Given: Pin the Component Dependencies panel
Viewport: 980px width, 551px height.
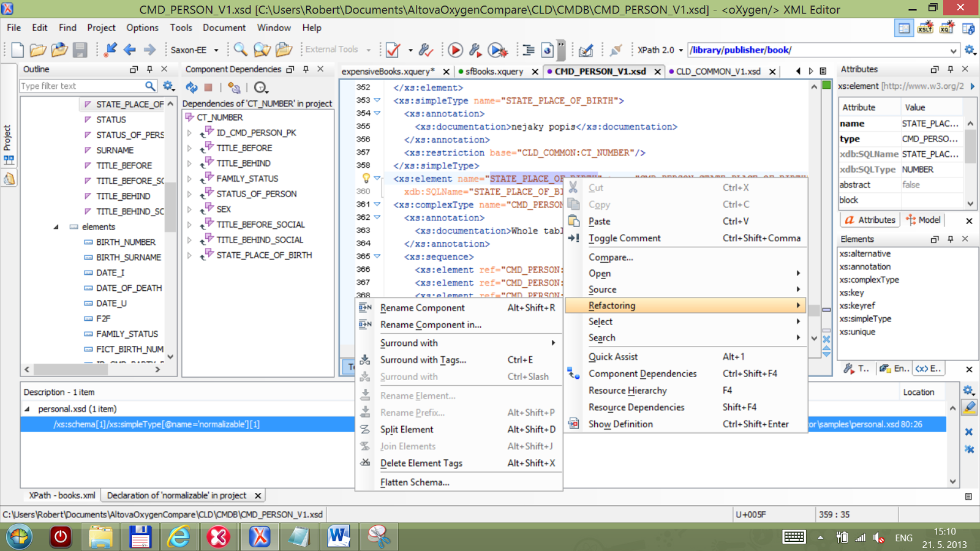Looking at the screenshot, I should (x=306, y=69).
